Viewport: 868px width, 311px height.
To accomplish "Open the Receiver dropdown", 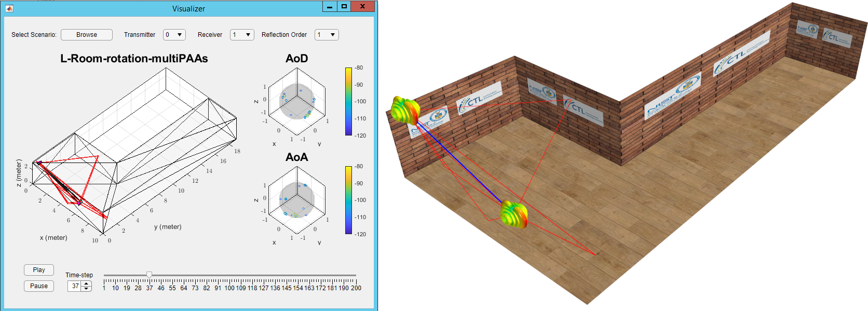I will pyautogui.click(x=242, y=35).
